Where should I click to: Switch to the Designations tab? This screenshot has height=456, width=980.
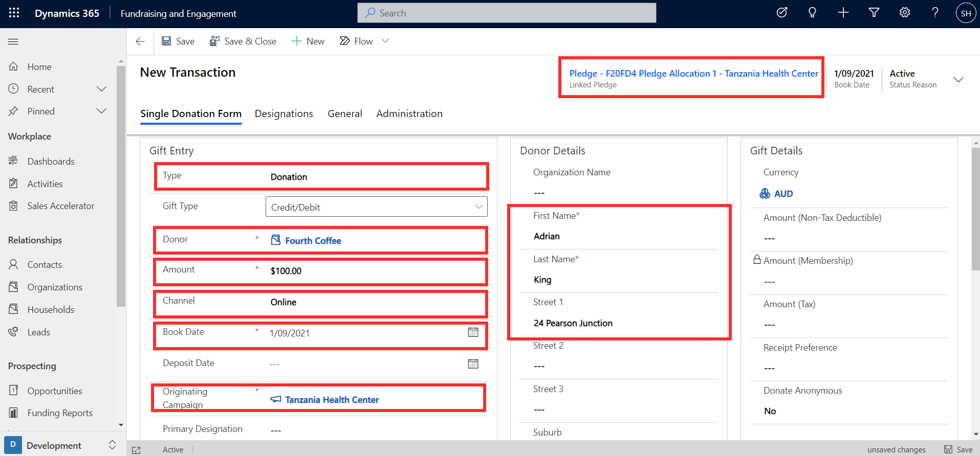click(284, 113)
